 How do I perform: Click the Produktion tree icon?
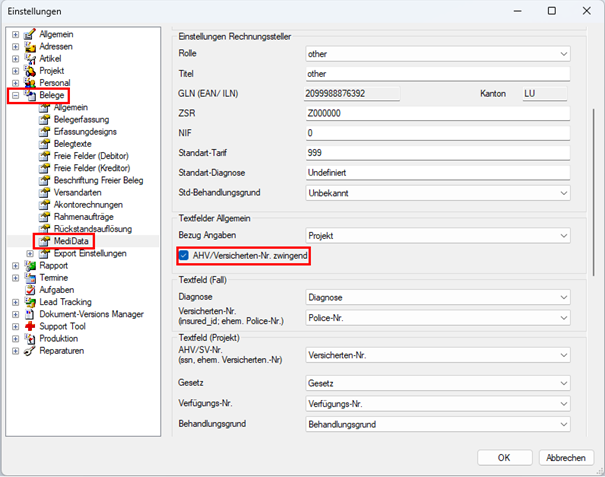point(30,338)
